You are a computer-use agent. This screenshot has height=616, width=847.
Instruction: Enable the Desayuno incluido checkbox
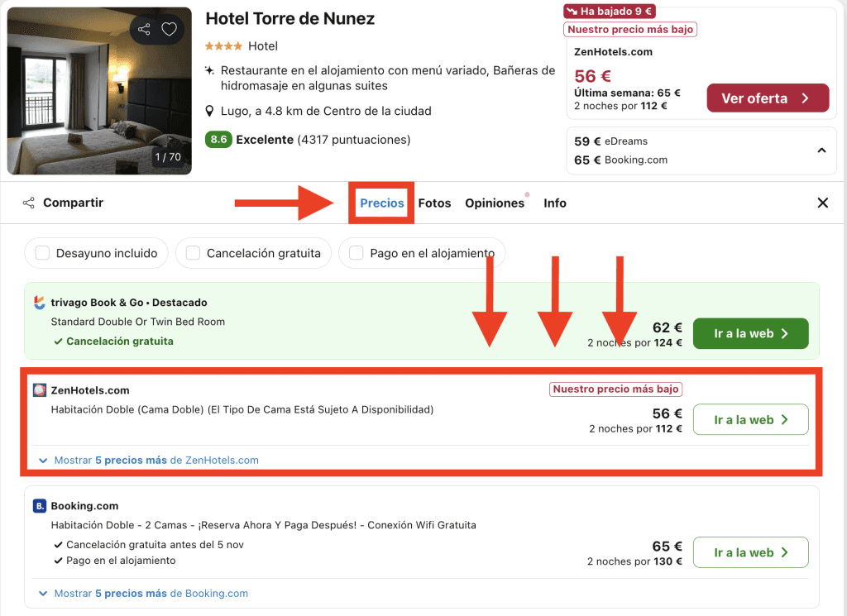point(43,254)
